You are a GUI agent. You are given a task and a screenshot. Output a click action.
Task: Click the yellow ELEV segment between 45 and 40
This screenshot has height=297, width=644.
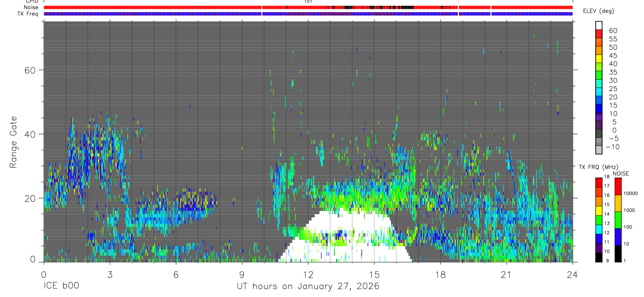coord(598,58)
